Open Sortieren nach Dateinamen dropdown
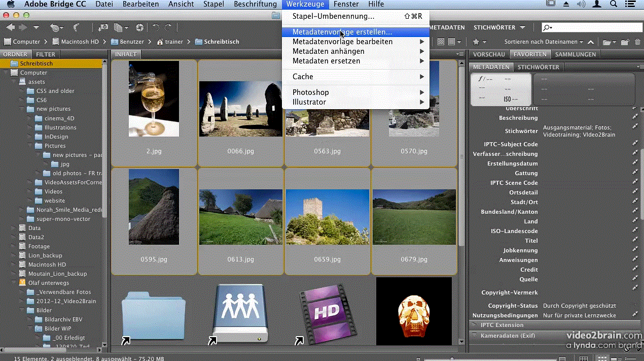Image resolution: width=644 pixels, height=361 pixels. pyautogui.click(x=544, y=42)
